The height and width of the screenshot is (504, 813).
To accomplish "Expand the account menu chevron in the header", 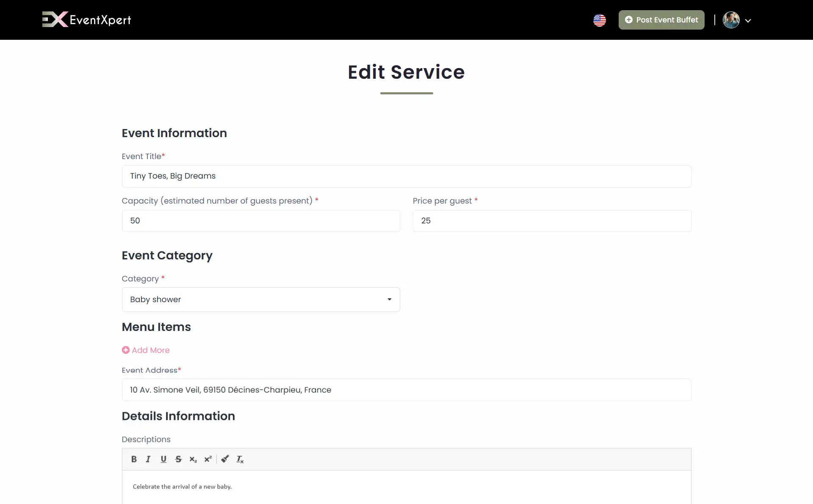I will (x=749, y=20).
